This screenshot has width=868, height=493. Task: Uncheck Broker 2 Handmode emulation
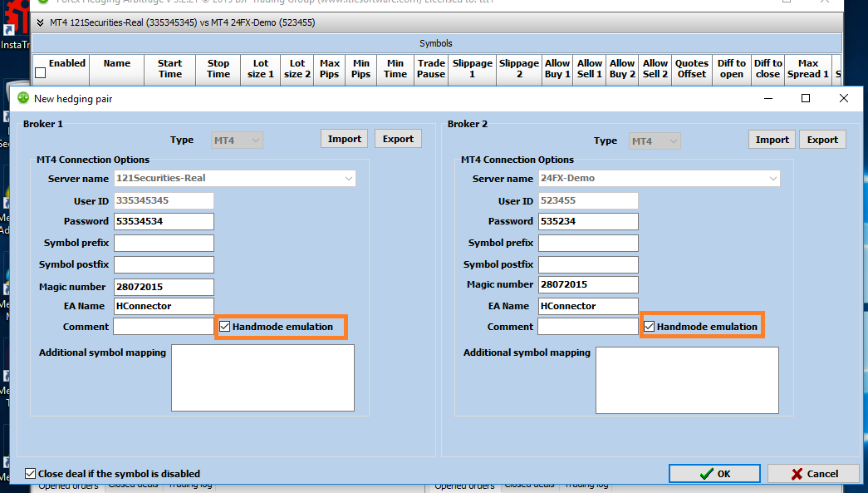point(650,327)
